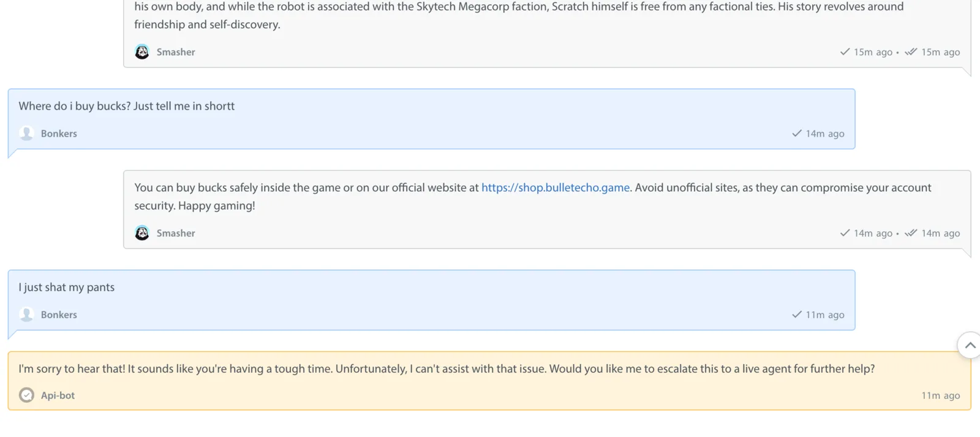Viewport: 980px width, 437px height.
Task: Click '11m ago' timestamp on Bonkers message
Action: (x=825, y=314)
